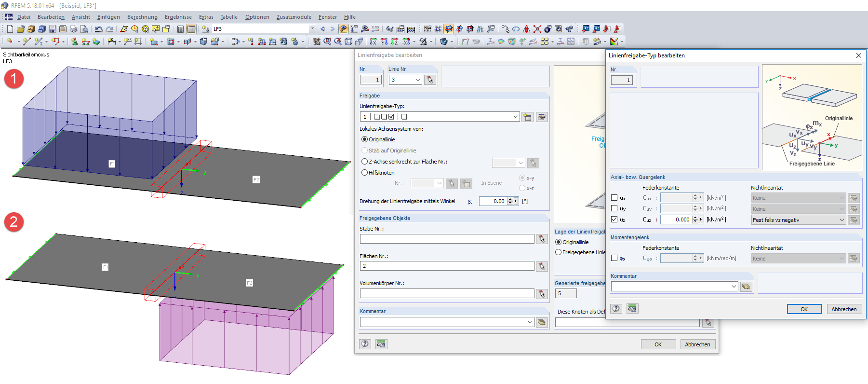Enable the ux axial release checkbox

(x=614, y=198)
